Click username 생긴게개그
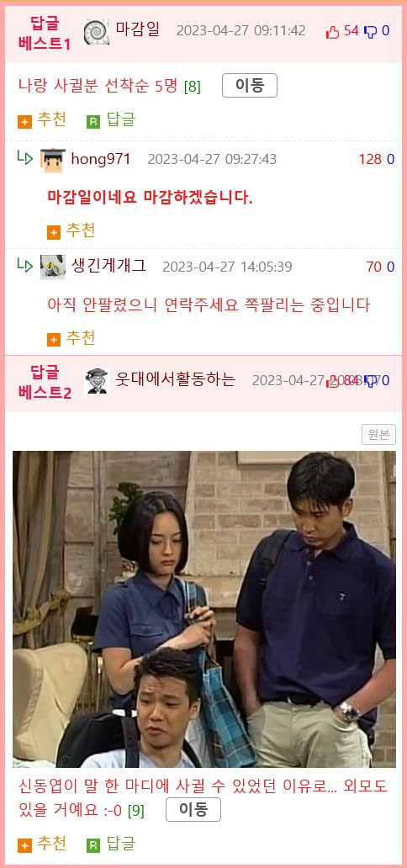The image size is (407, 868). pyautogui.click(x=108, y=266)
